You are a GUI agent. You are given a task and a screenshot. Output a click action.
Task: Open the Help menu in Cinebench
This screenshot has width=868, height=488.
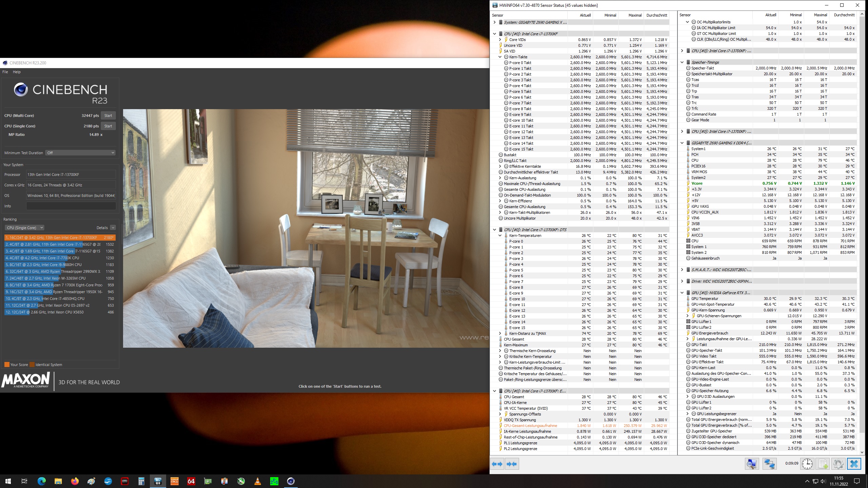click(x=16, y=72)
